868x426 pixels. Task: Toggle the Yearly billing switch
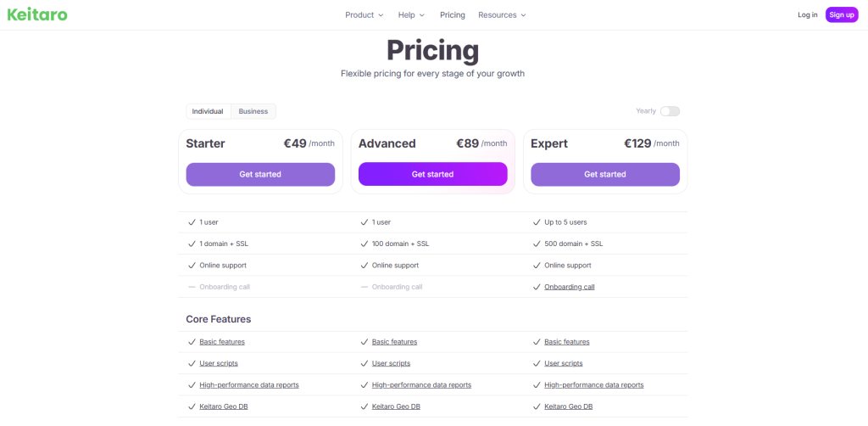[x=670, y=111]
